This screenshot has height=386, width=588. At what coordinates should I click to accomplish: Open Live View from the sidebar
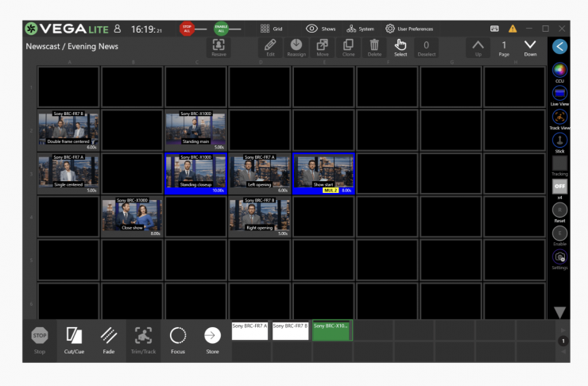click(559, 94)
